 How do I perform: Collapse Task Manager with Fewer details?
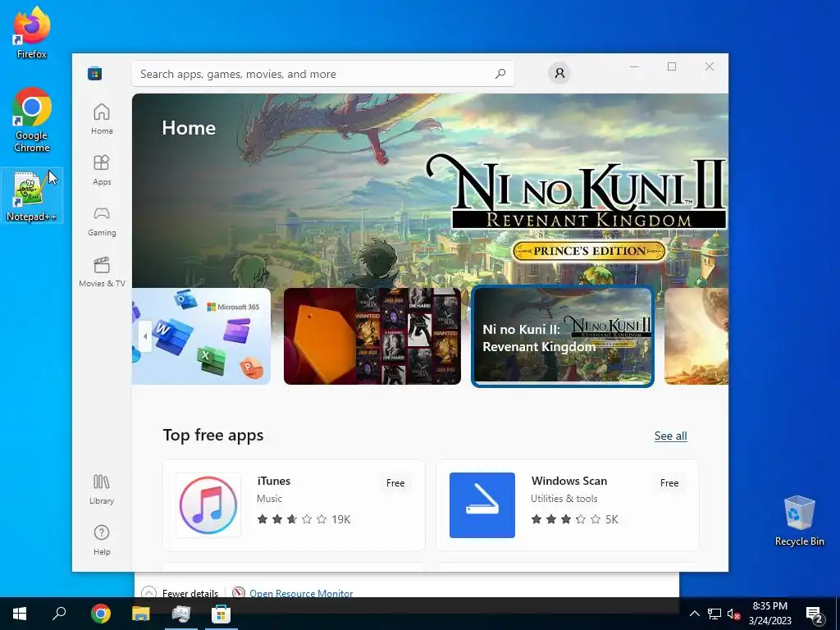click(180, 593)
